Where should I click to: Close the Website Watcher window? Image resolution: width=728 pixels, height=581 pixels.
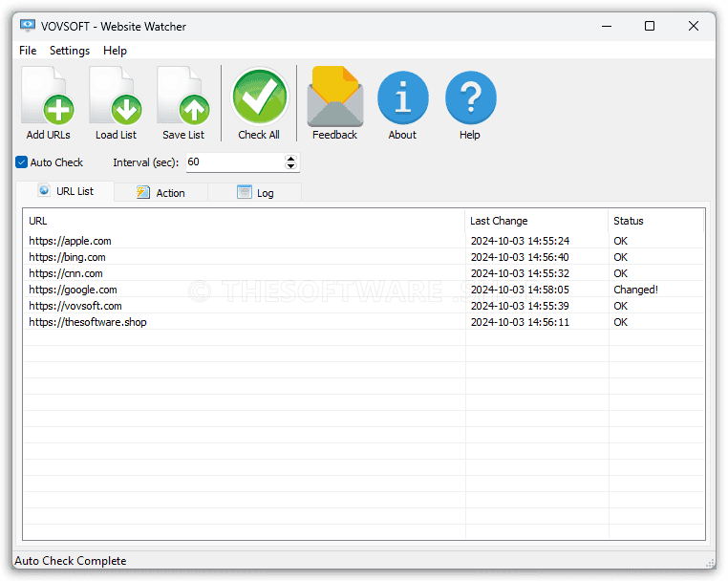(694, 26)
